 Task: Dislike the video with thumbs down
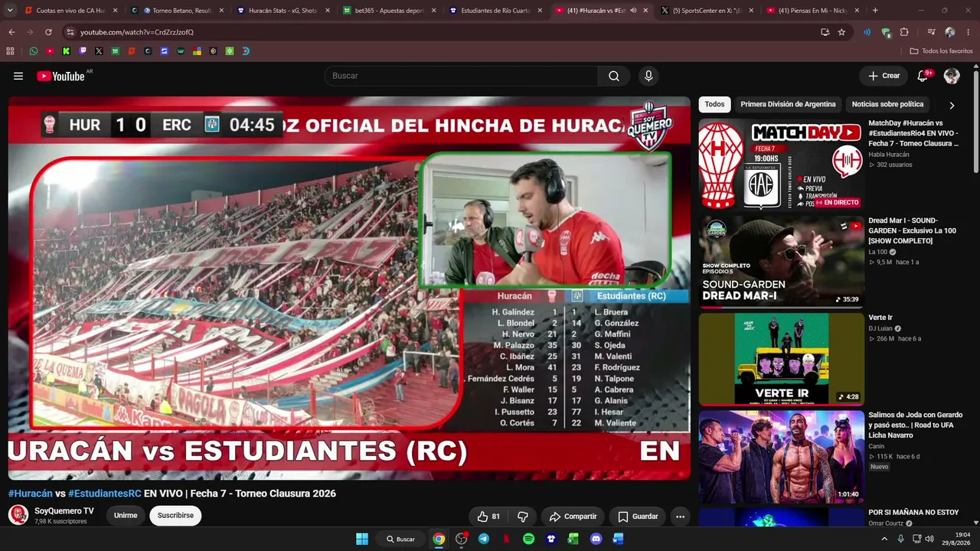pos(523,517)
